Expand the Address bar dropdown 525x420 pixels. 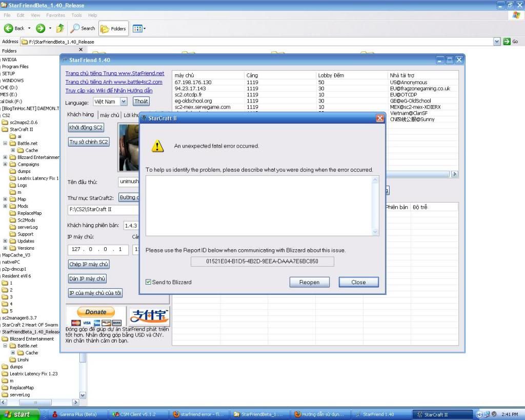497,42
